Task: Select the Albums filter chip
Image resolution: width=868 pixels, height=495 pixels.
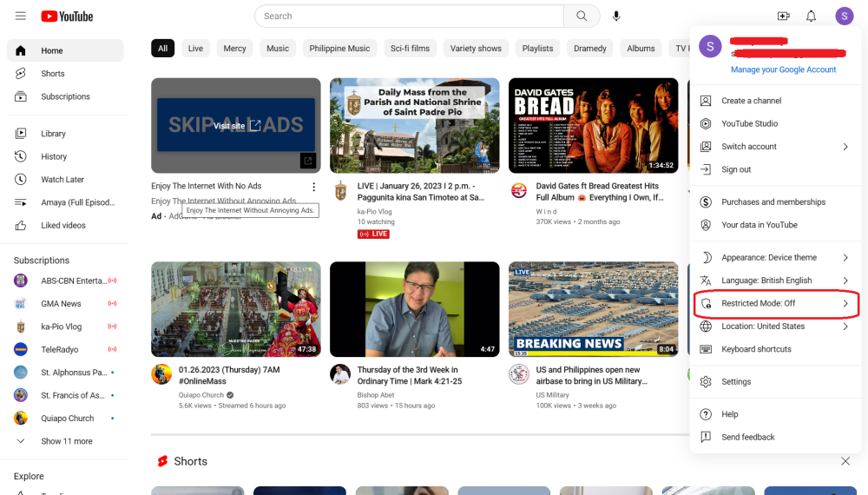Action: pyautogui.click(x=641, y=48)
